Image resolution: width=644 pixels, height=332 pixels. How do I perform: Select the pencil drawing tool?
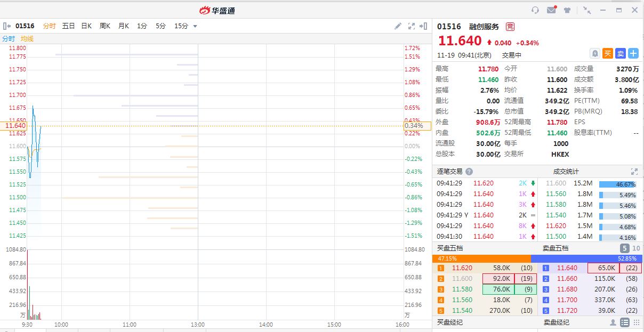coord(398,26)
